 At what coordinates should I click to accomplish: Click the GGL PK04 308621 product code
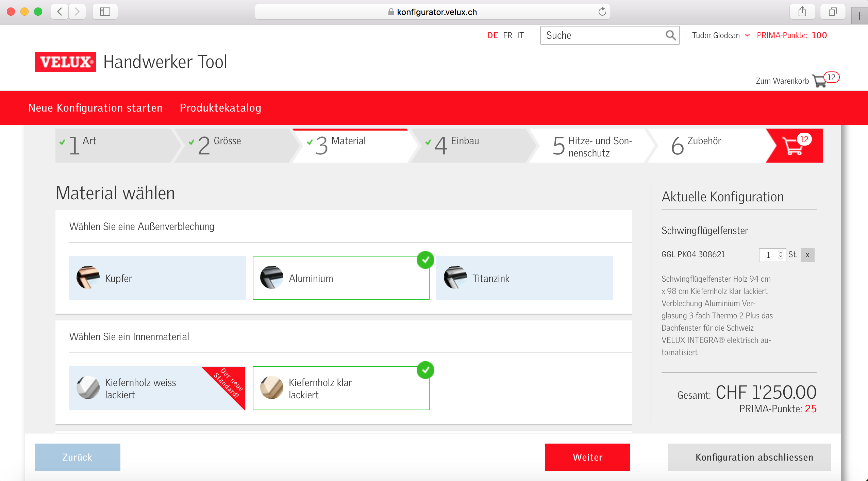coord(693,254)
